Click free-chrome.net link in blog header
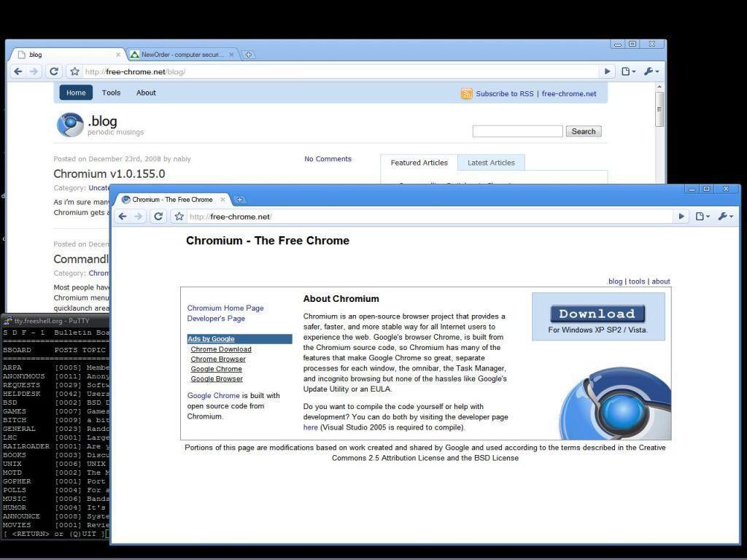This screenshot has height=560, width=747. pyautogui.click(x=569, y=94)
